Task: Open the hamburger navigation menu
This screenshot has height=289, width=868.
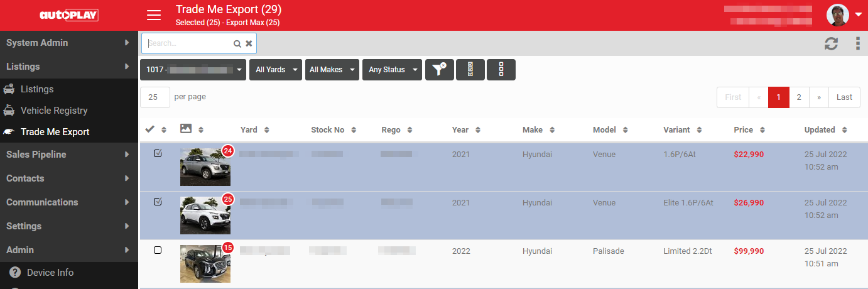Action: 154,15
